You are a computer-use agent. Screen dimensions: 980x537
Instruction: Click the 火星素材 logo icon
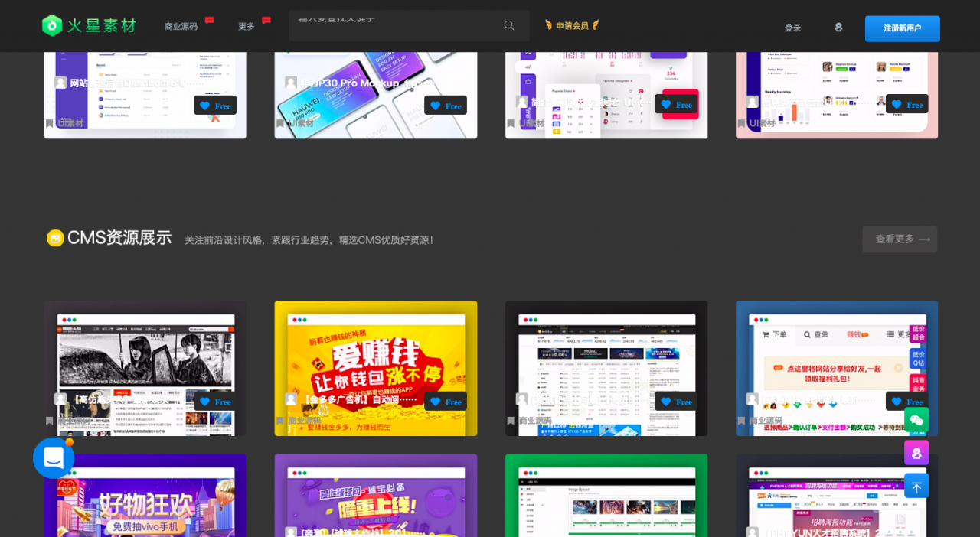51,24
